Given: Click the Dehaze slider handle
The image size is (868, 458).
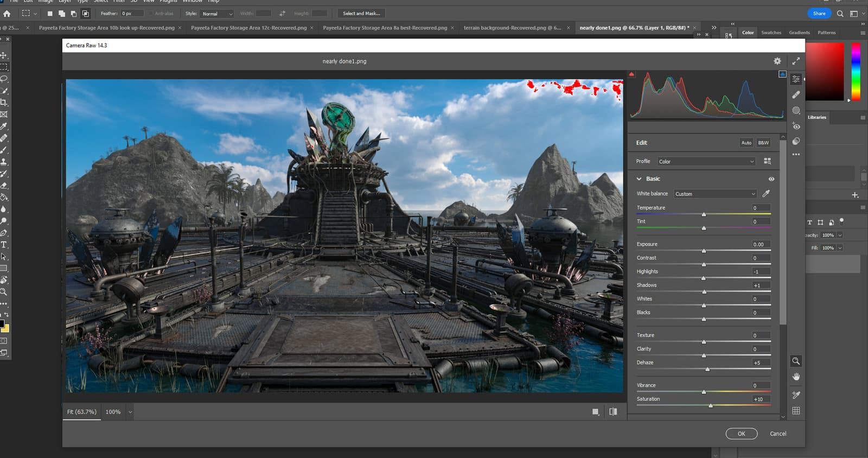Looking at the screenshot, I should 707,369.
